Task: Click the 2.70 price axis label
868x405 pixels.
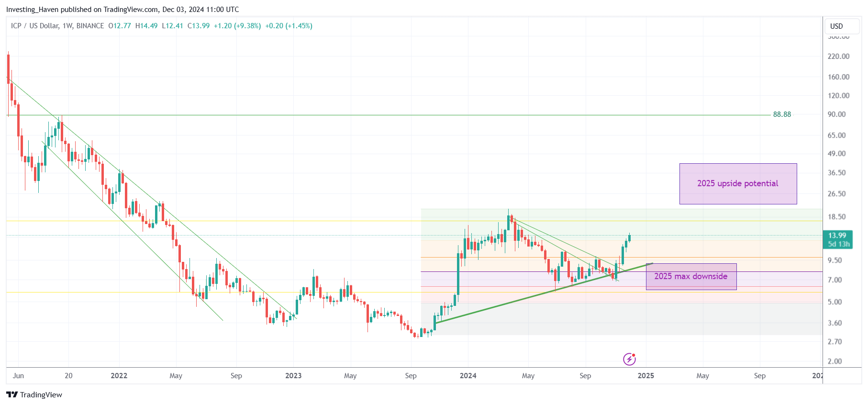Action: click(x=835, y=342)
